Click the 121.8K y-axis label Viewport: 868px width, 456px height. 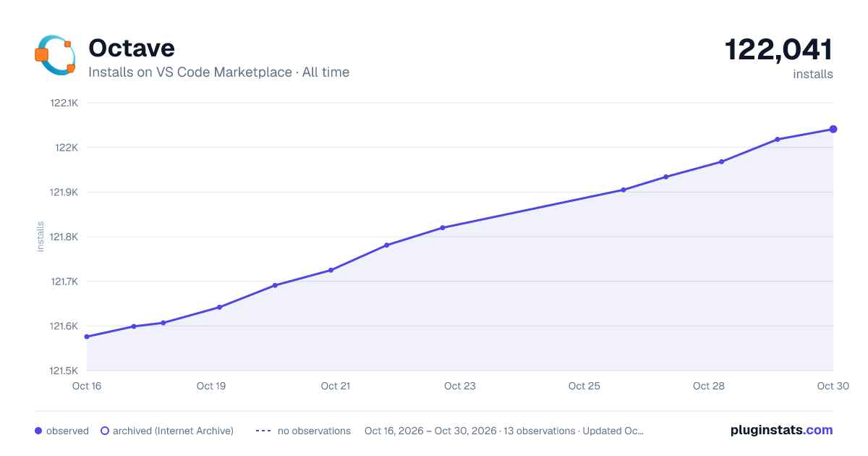[x=64, y=237]
